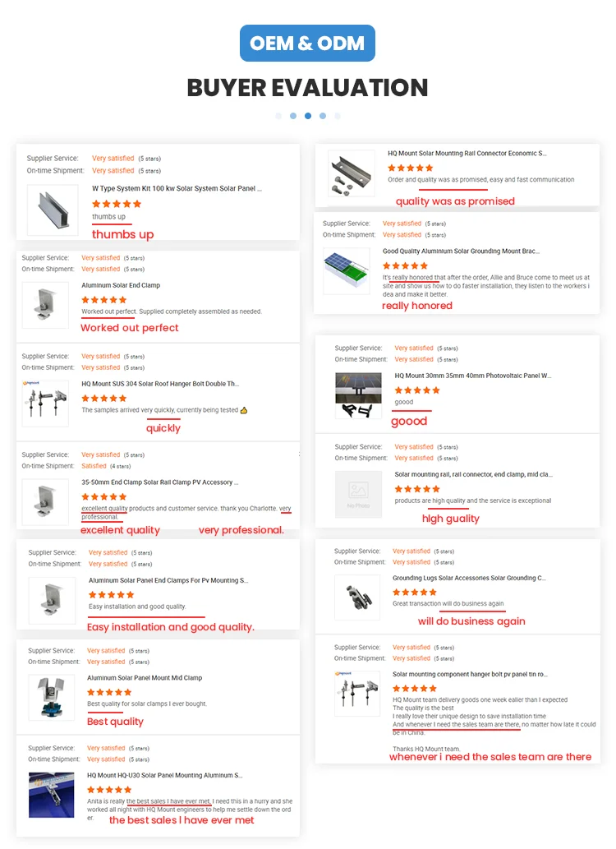The image size is (616, 849).
Task: Open Grounding Lugs Solar Accessories title link
Action: point(469,578)
